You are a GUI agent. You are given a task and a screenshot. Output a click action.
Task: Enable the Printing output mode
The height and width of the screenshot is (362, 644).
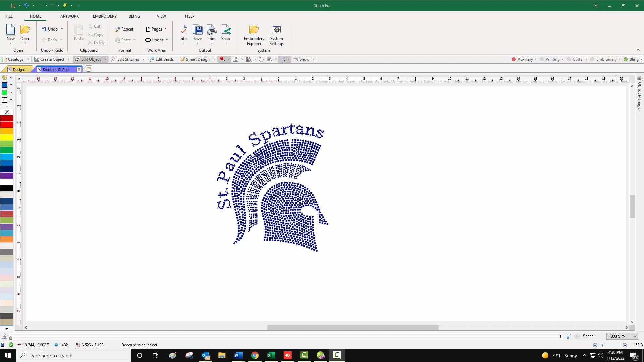(552, 59)
